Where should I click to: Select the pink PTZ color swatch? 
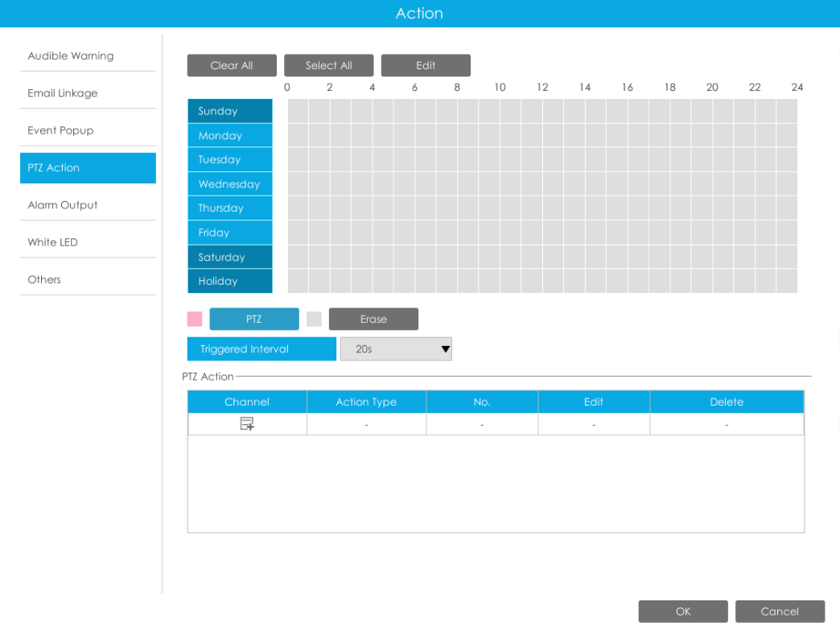(195, 319)
